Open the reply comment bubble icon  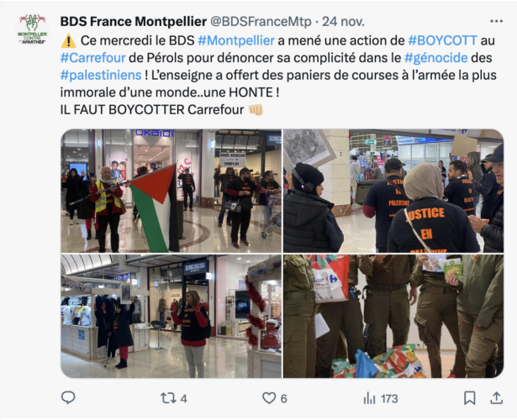(x=68, y=398)
